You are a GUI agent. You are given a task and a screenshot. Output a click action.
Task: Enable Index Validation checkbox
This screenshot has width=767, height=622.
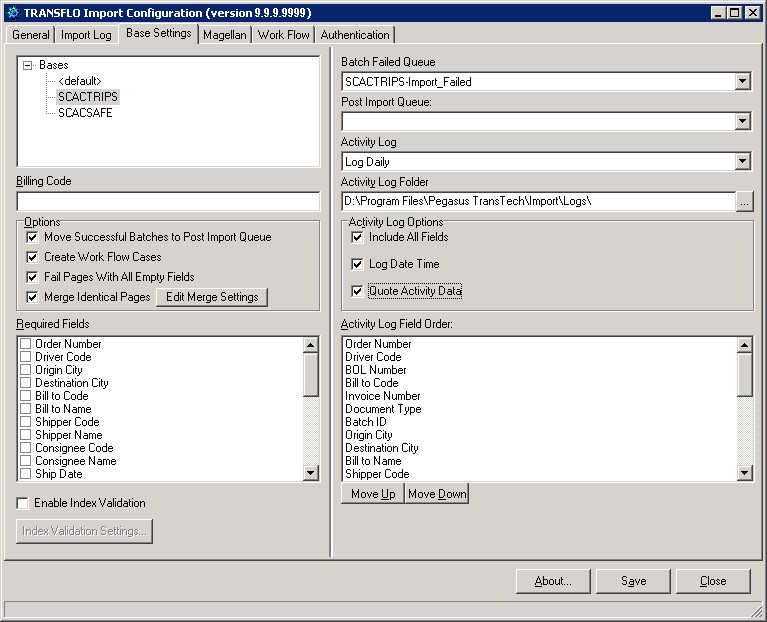click(x=23, y=503)
